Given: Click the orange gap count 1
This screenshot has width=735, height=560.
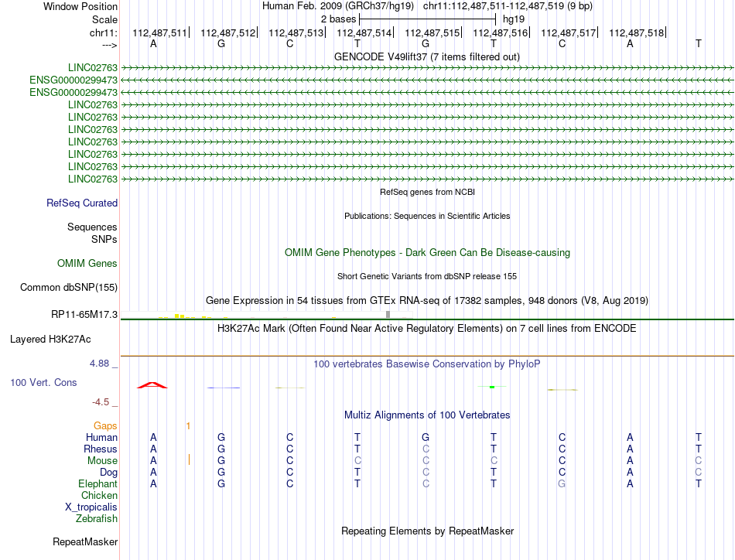Looking at the screenshot, I should click(188, 426).
